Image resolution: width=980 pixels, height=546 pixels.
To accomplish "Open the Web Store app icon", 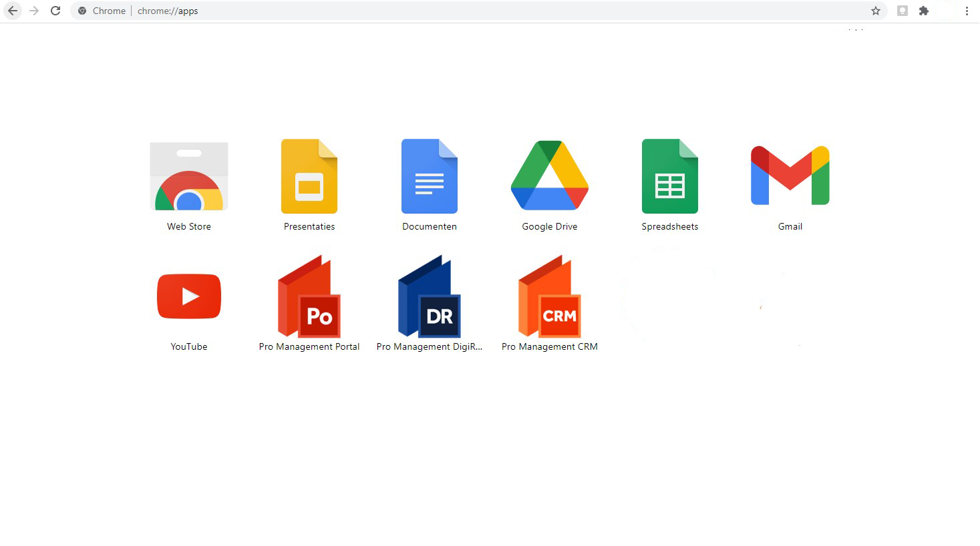I will tap(189, 176).
